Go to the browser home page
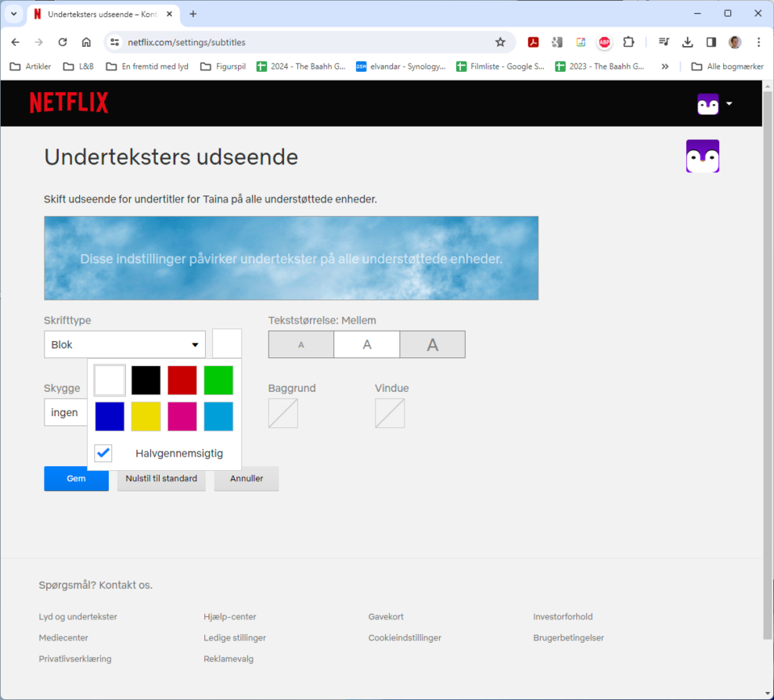The height and width of the screenshot is (700, 774). click(86, 42)
